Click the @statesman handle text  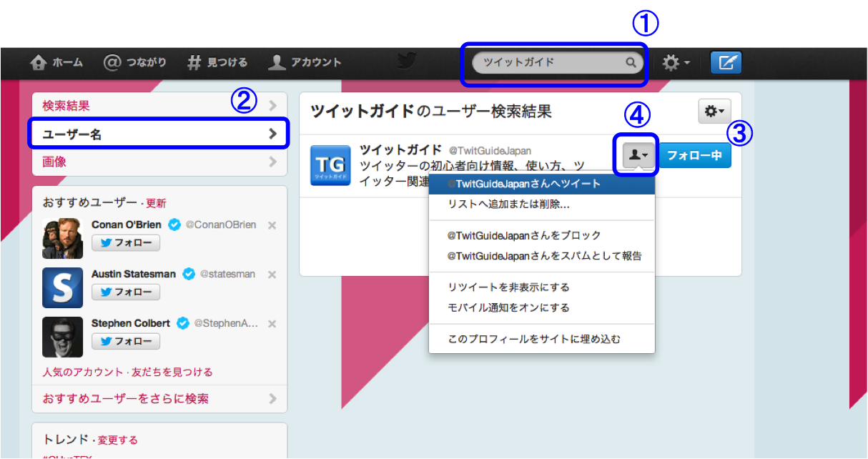(227, 274)
